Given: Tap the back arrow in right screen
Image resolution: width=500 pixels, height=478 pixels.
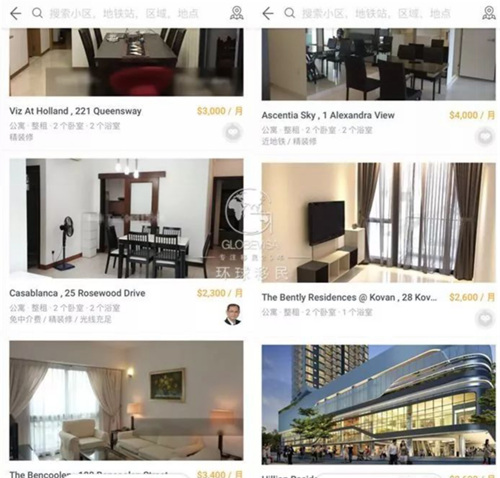Looking at the screenshot, I should 268,14.
